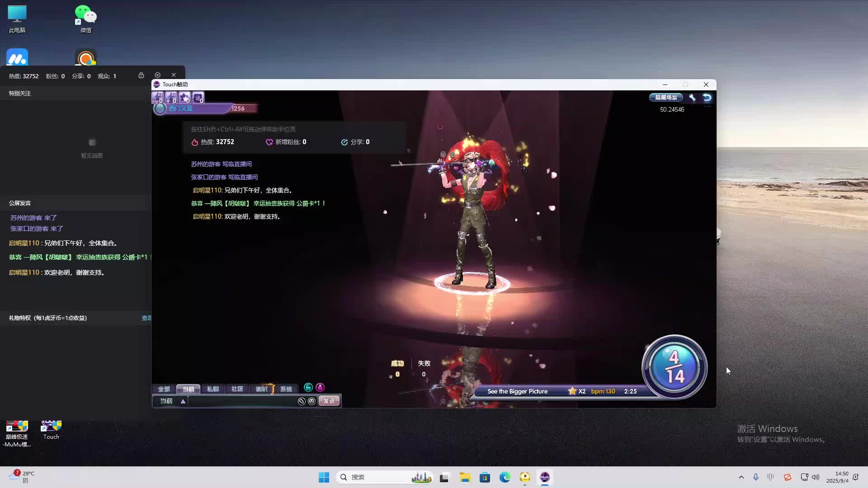The image size is (868, 488).
Task: Toggle the 隐藏场景 hide scene button
Action: [666, 98]
